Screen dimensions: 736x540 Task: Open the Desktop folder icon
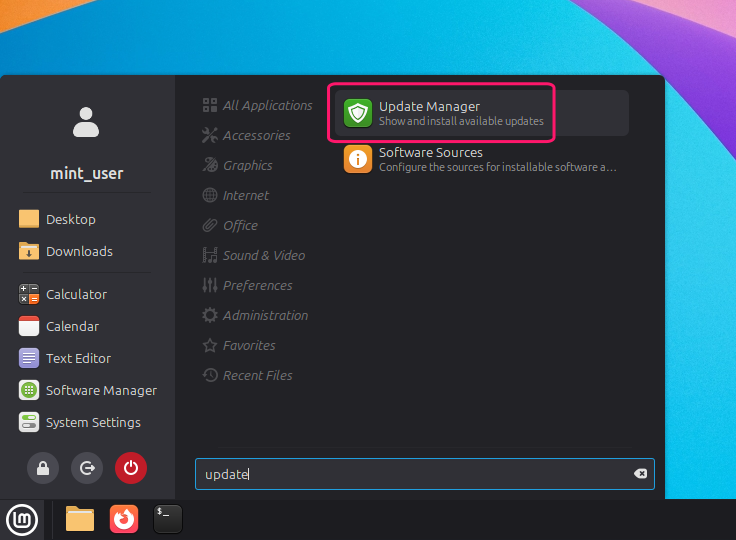(x=29, y=219)
